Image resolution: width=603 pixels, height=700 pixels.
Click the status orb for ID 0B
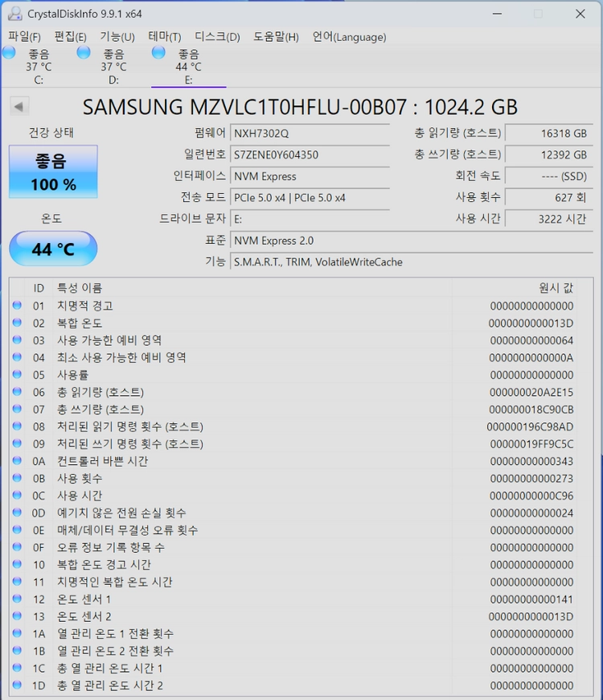click(x=17, y=478)
